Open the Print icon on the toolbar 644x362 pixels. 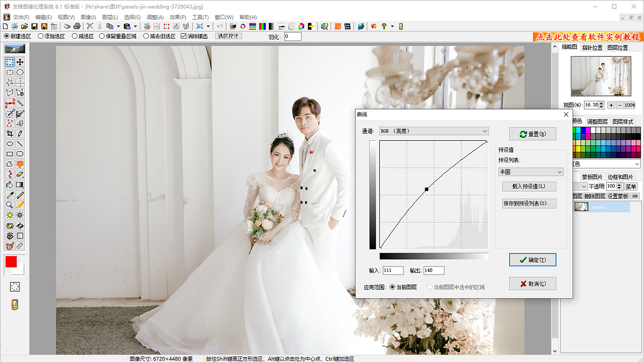76,26
